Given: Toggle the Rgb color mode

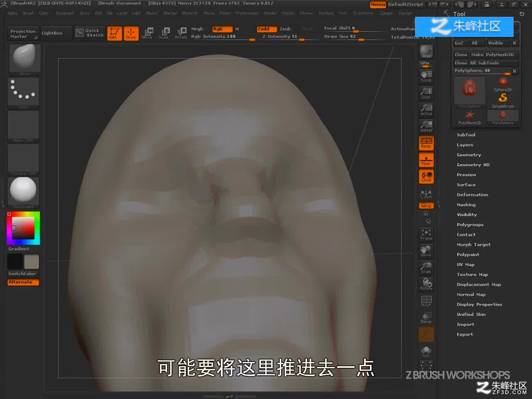Looking at the screenshot, I should click(x=222, y=29).
